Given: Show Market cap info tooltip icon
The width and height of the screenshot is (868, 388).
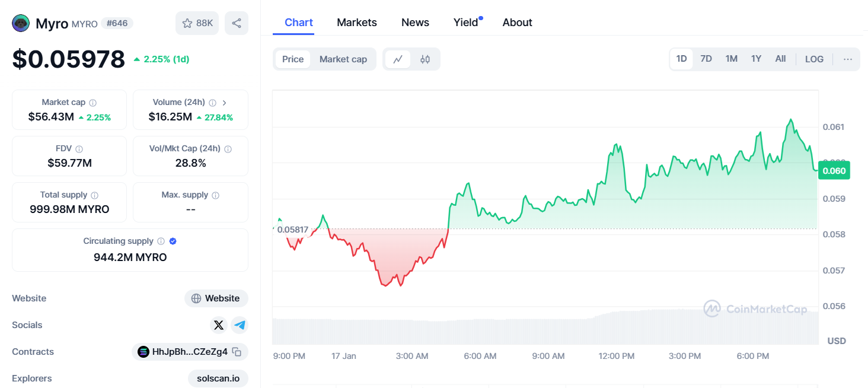Looking at the screenshot, I should click(93, 103).
